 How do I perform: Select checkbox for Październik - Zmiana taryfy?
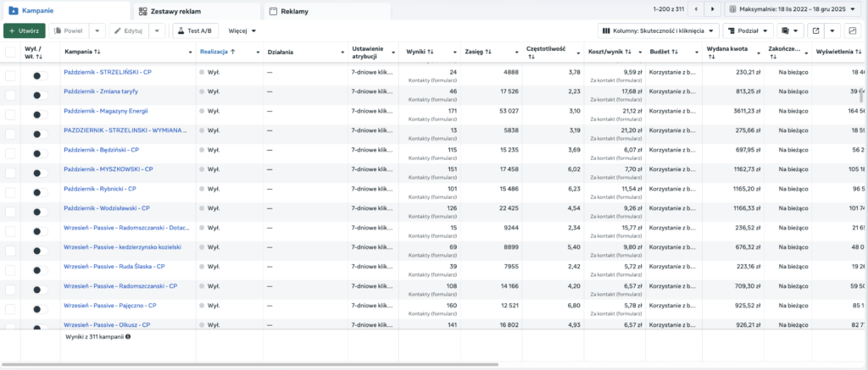10,95
